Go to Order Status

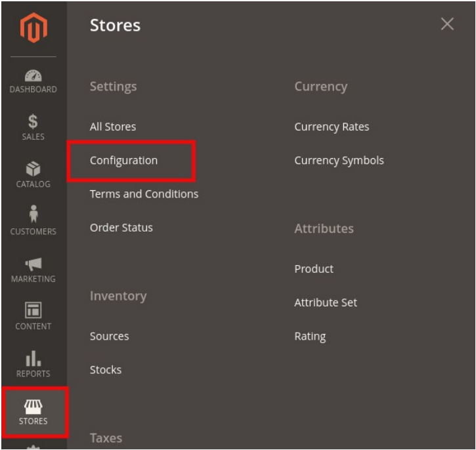pyautogui.click(x=121, y=228)
